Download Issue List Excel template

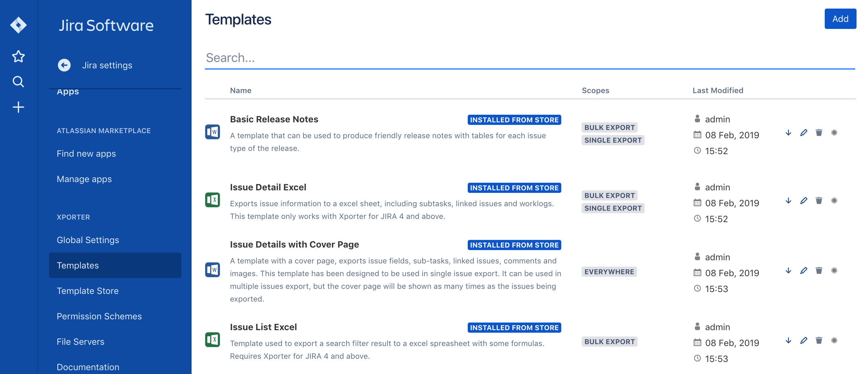[788, 340]
